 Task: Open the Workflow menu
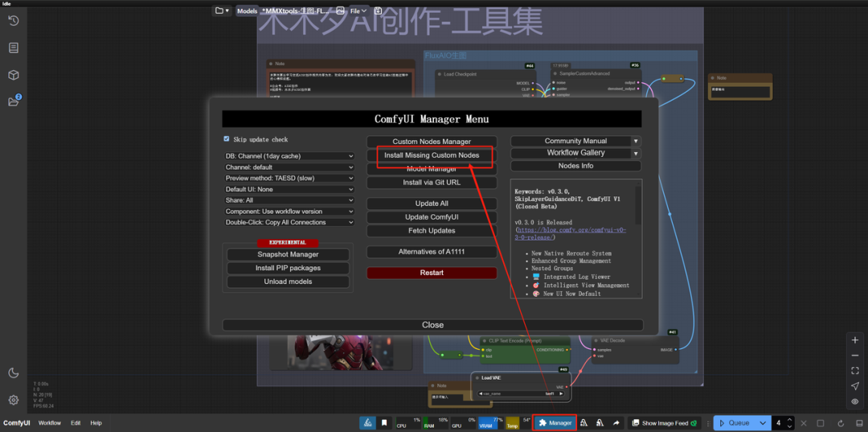pyautogui.click(x=49, y=422)
